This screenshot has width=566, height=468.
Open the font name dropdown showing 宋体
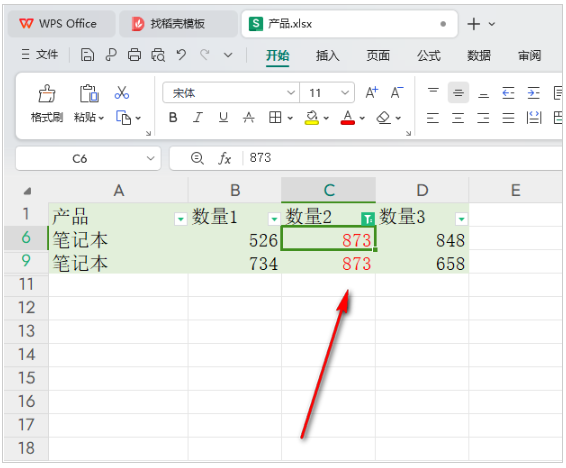click(231, 93)
